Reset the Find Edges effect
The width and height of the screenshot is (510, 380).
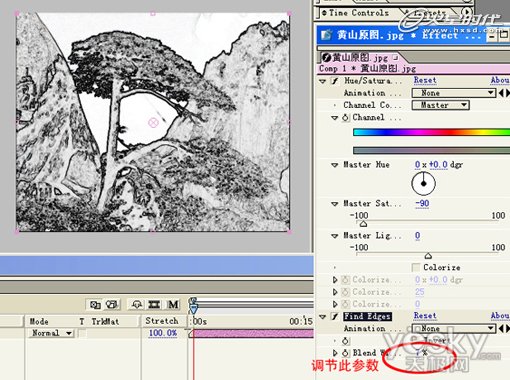coord(425,315)
